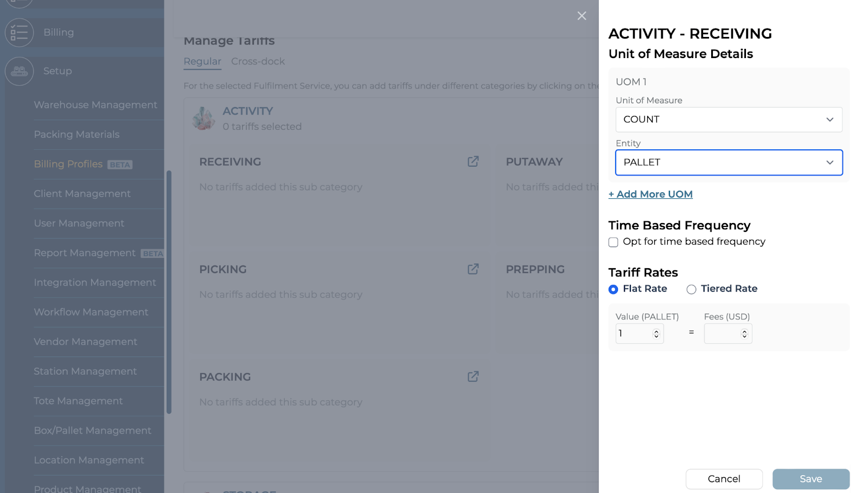
Task: Select the Tiered Rate radio option
Action: (x=691, y=289)
